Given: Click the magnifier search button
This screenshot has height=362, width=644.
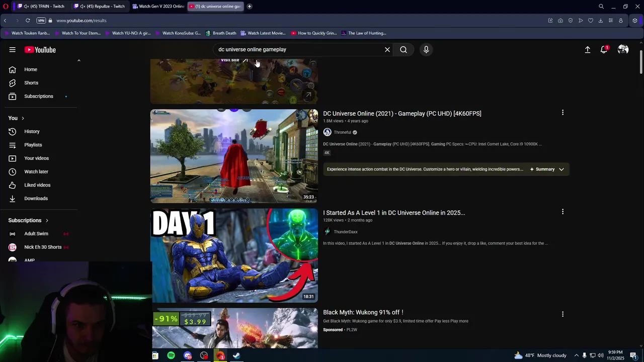Looking at the screenshot, I should coord(404,50).
